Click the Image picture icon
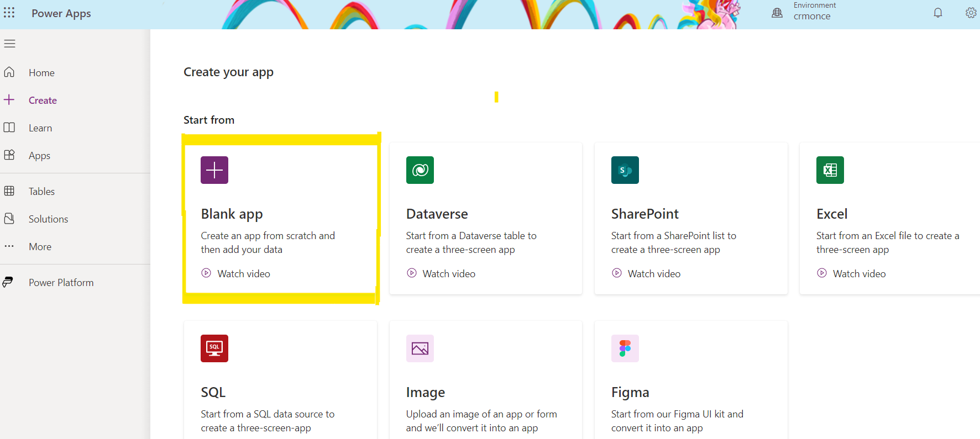980x439 pixels. pos(420,348)
